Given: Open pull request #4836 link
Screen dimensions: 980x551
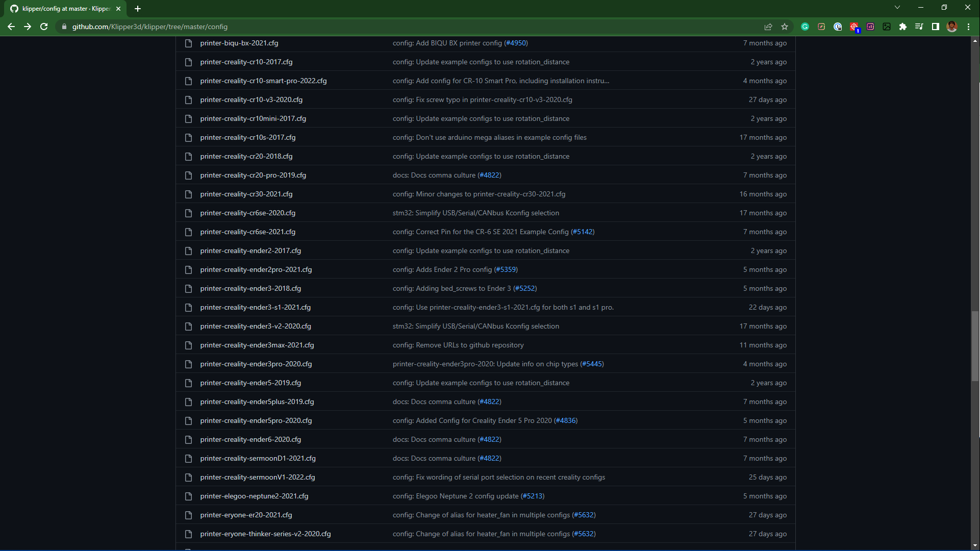Looking at the screenshot, I should click(566, 420).
